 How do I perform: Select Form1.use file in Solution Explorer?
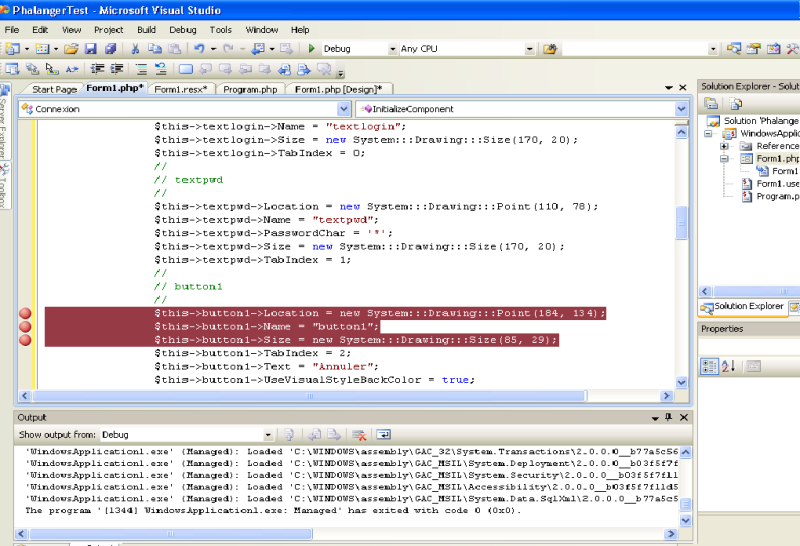click(777, 184)
